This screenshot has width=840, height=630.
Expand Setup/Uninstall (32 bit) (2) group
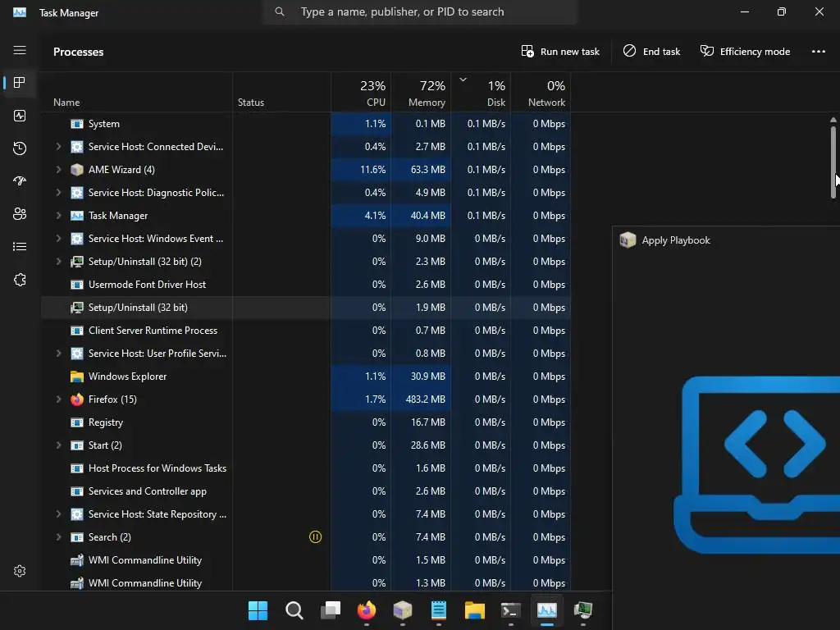click(58, 262)
